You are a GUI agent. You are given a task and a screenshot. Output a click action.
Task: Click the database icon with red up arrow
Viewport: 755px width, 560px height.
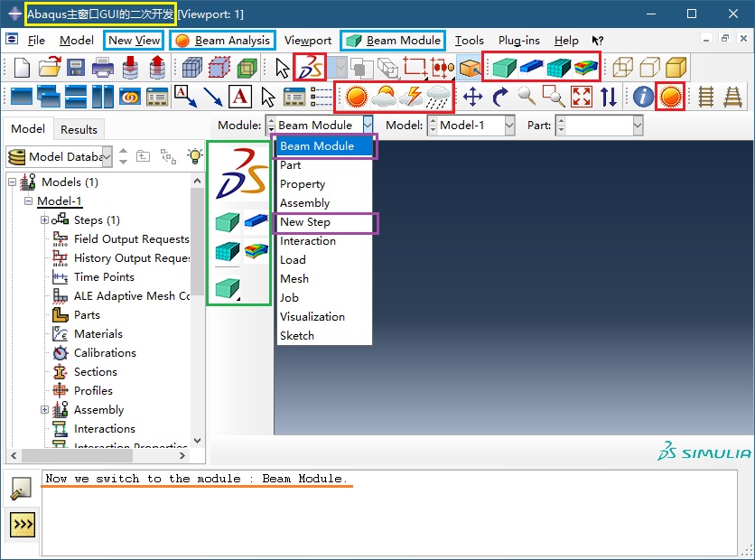157,68
